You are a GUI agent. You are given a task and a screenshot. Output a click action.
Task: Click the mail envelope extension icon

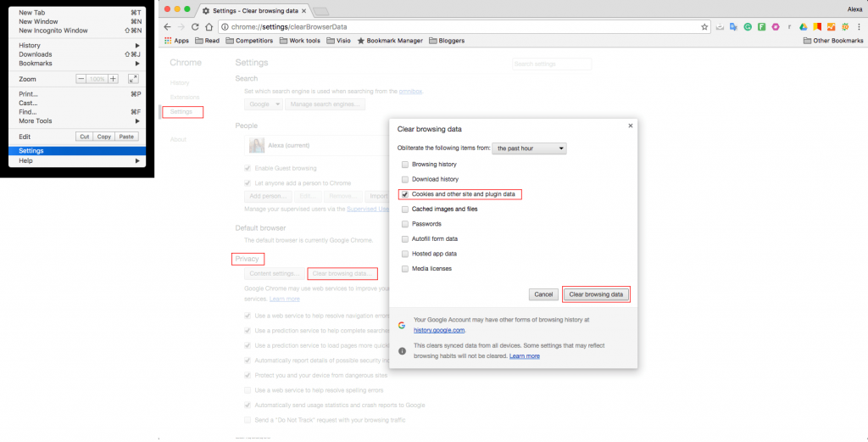[x=720, y=26]
